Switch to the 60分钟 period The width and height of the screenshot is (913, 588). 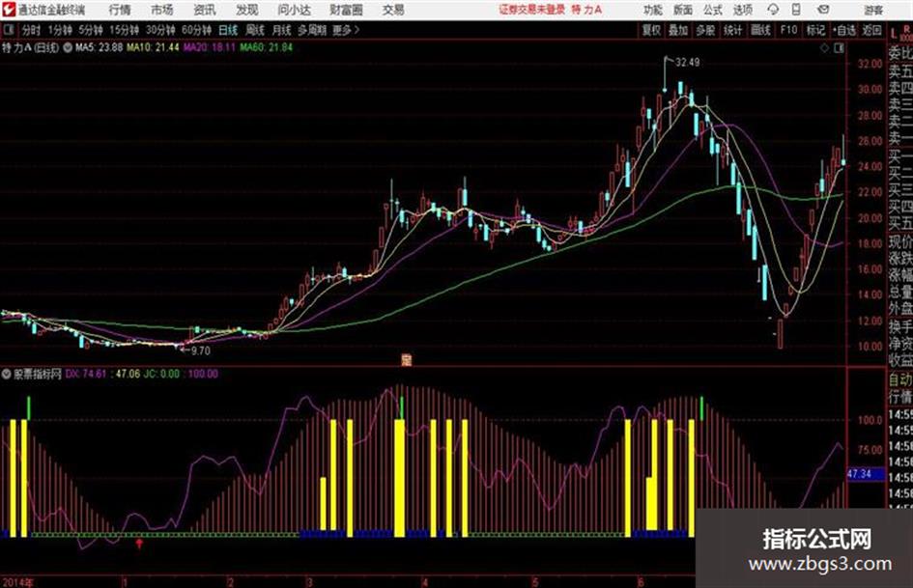tap(196, 30)
